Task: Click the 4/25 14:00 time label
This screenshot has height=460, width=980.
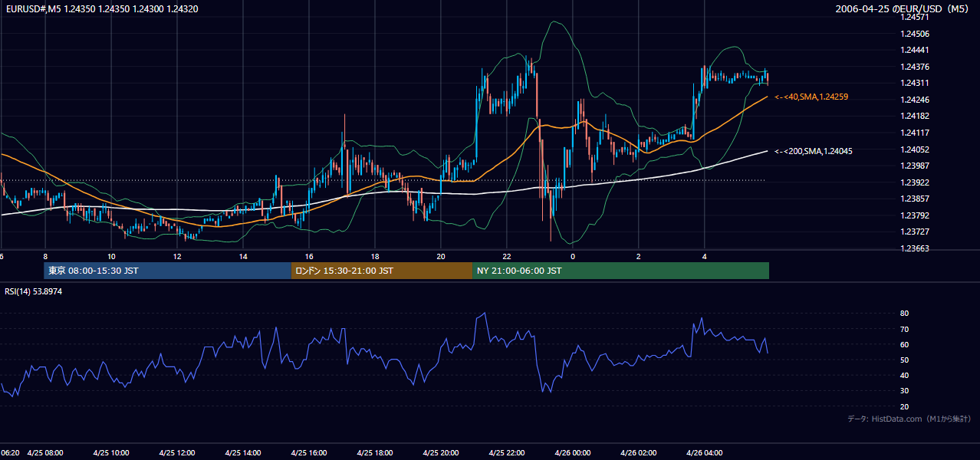Action: pyautogui.click(x=243, y=453)
